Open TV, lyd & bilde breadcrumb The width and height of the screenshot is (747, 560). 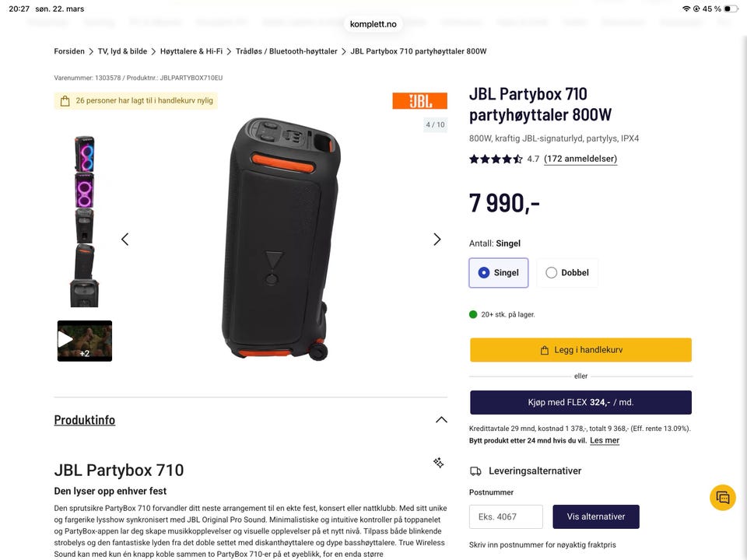(x=122, y=51)
